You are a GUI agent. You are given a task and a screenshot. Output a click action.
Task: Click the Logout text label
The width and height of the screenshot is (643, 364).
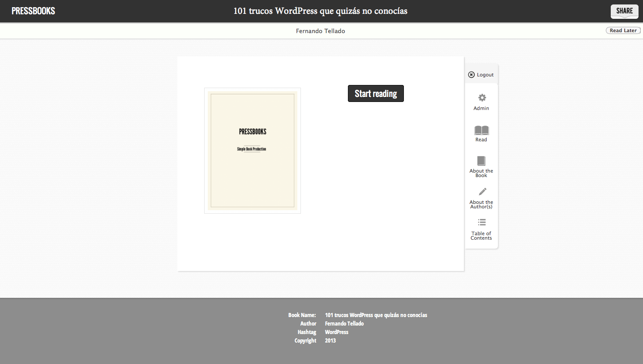[485, 75]
